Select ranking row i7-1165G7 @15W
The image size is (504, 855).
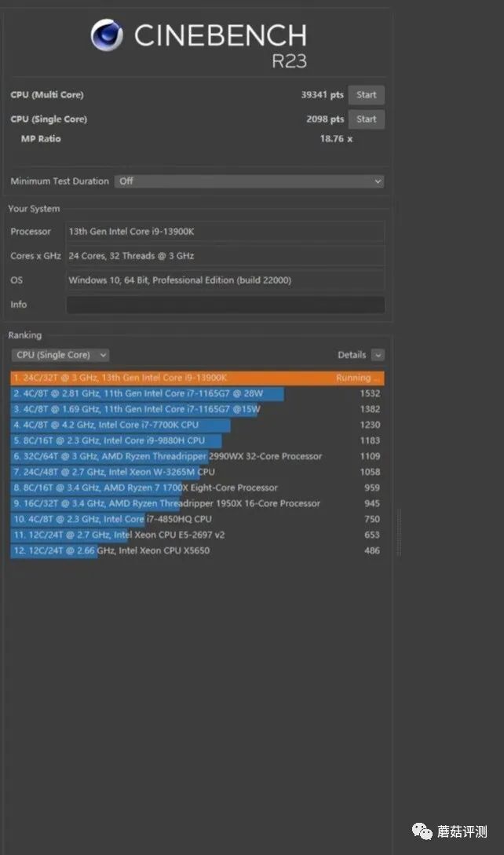coord(198,410)
